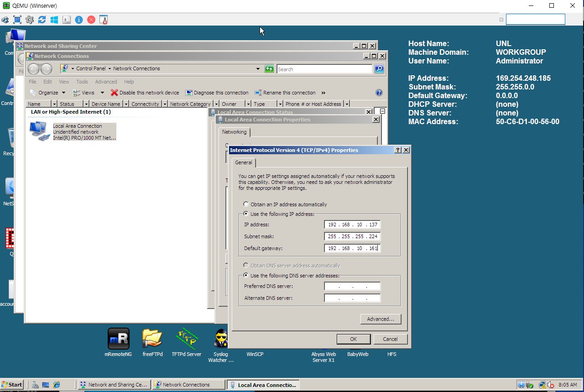Open Edit menu in Network Connections
The width and height of the screenshot is (584, 392).
coord(47,82)
